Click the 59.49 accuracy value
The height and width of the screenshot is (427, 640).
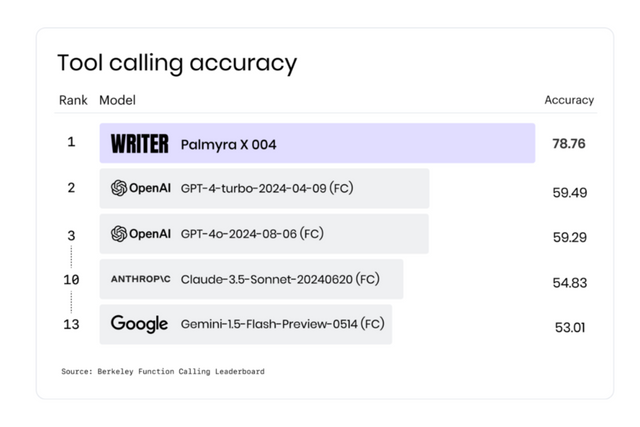[x=569, y=192]
